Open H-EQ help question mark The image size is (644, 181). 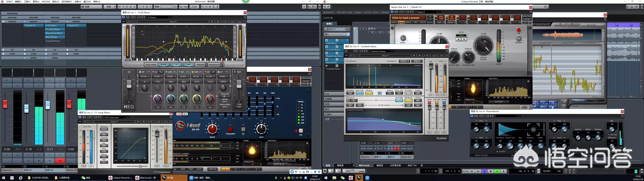pos(245,22)
